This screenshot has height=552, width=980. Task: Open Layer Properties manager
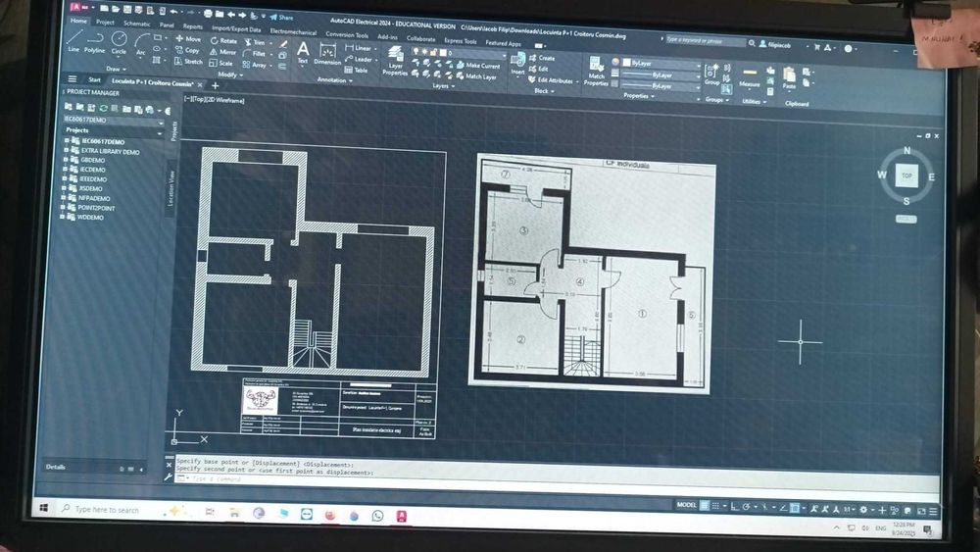pos(395,61)
